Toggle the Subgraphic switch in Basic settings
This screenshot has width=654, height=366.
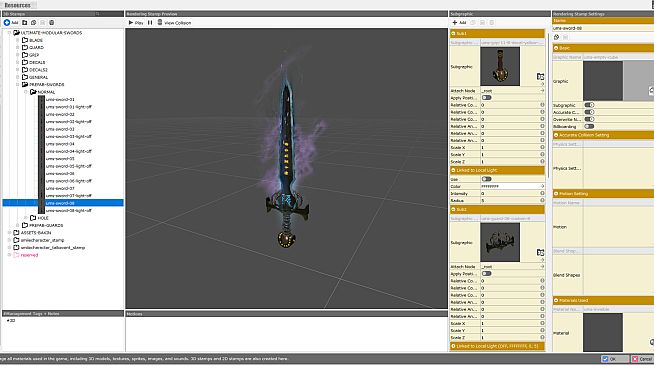(589, 105)
